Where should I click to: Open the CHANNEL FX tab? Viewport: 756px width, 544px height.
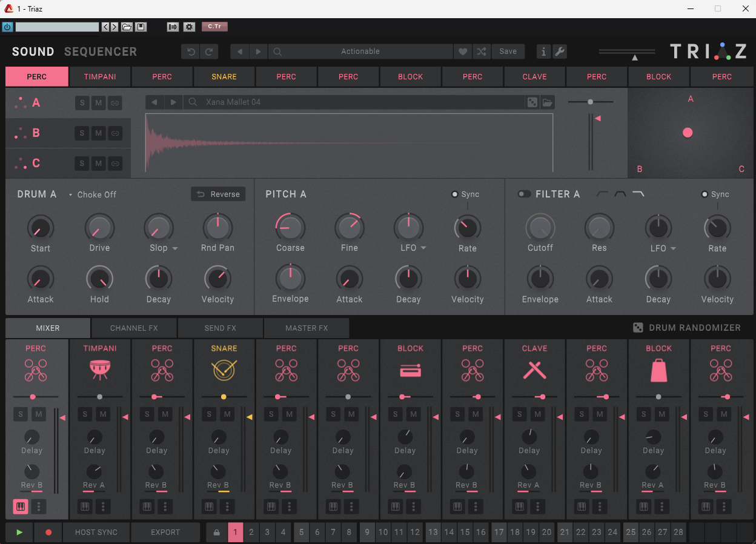[x=134, y=328]
